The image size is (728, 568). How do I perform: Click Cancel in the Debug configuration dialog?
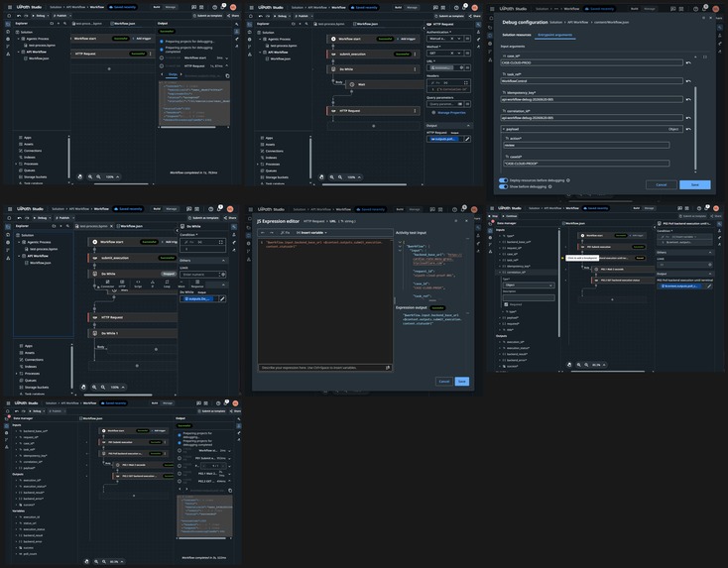tap(662, 184)
